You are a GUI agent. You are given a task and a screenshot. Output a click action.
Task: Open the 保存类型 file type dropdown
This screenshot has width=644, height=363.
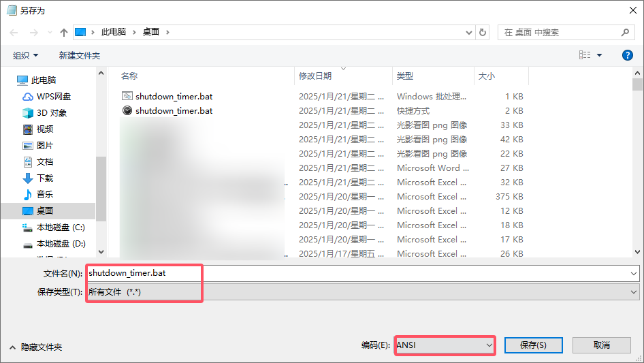click(x=362, y=291)
